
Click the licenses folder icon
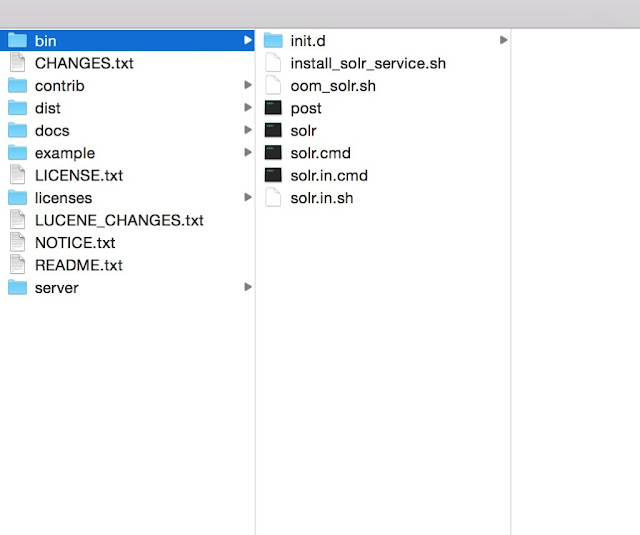click(x=17, y=197)
